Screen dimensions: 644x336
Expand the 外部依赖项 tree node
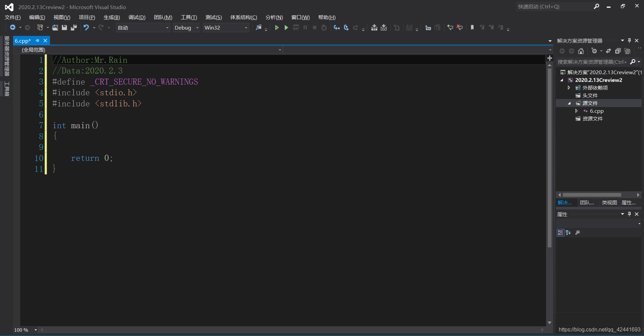click(x=569, y=88)
